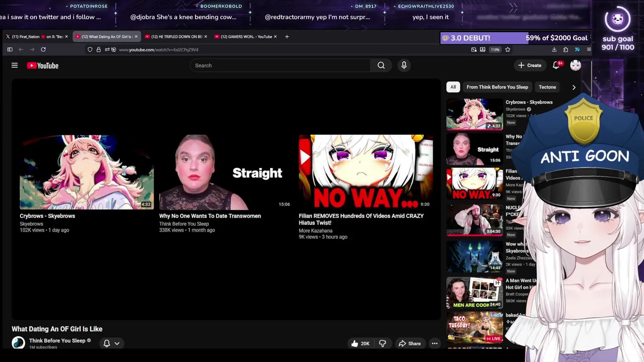Open the YouTube hamburger guide menu
This screenshot has width=644, height=362.
[15, 65]
